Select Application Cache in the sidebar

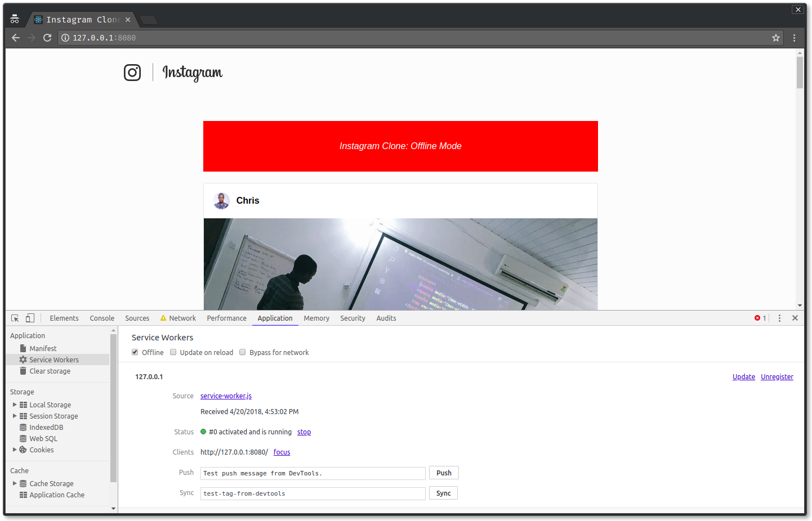point(57,495)
